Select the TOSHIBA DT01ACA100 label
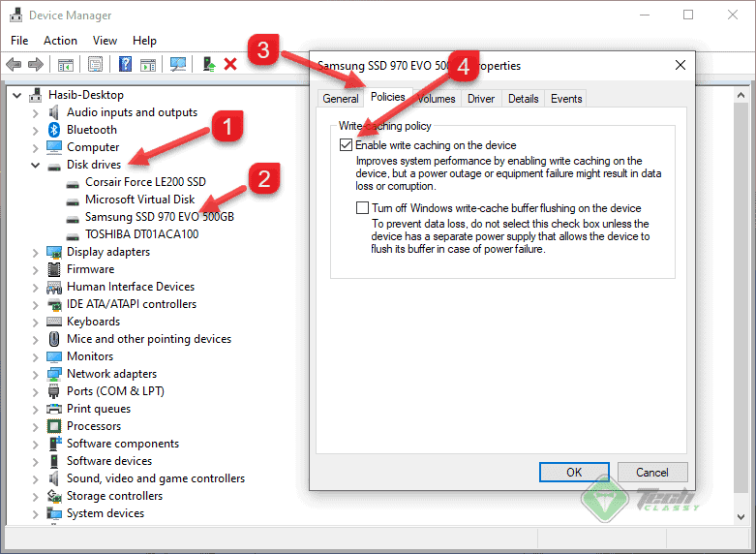The image size is (756, 554). (141, 234)
